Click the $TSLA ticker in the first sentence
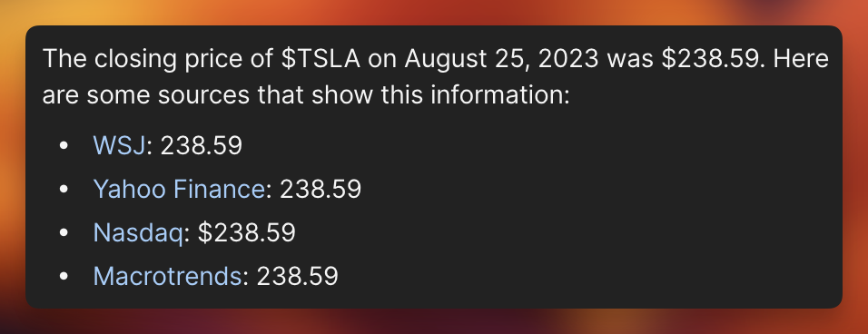This screenshot has width=868, height=334. click(x=321, y=59)
